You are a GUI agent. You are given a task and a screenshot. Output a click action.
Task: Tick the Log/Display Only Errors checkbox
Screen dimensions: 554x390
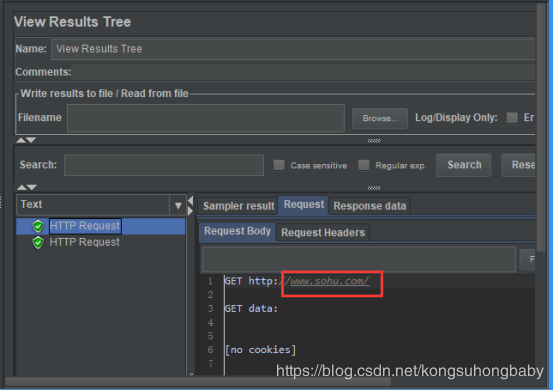[x=512, y=118]
